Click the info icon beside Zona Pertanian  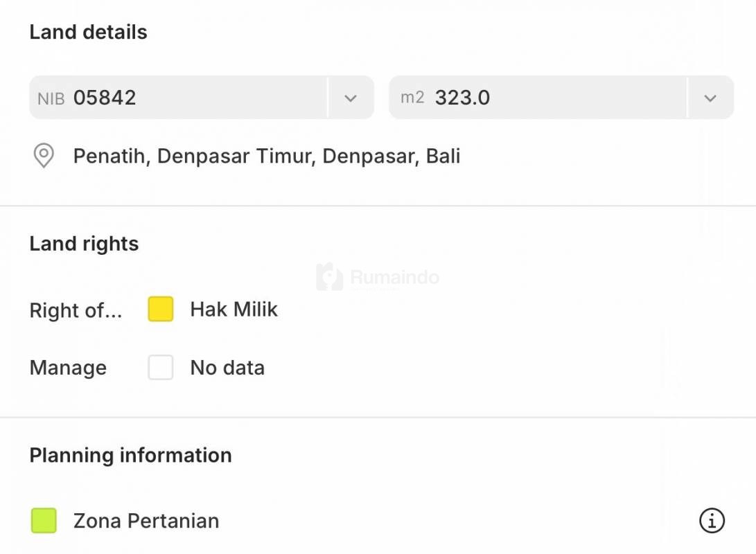click(x=712, y=520)
